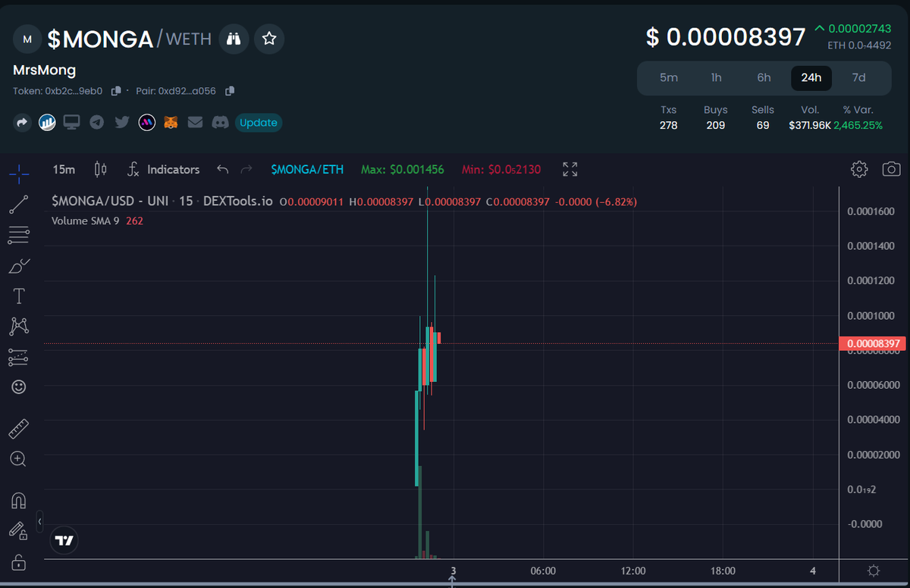
Task: Select the ruler measure tool
Action: tap(19, 429)
